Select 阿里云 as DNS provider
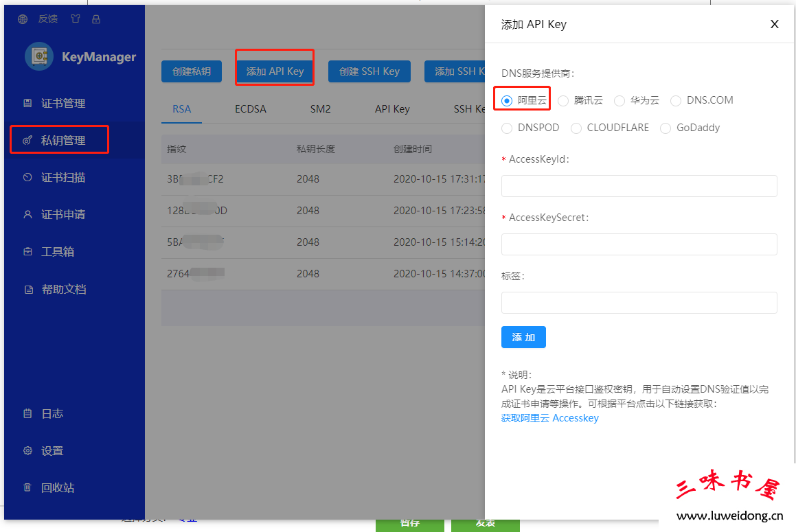This screenshot has height=532, width=796. (x=508, y=101)
